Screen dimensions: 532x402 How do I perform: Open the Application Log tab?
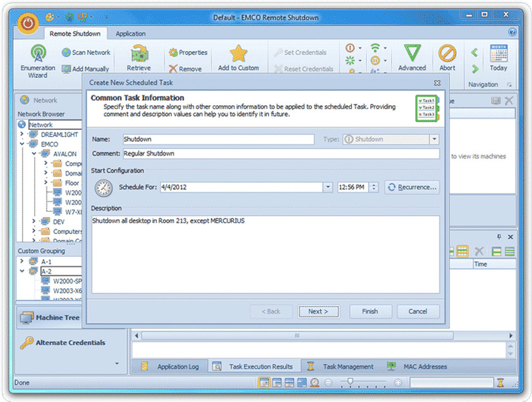170,366
